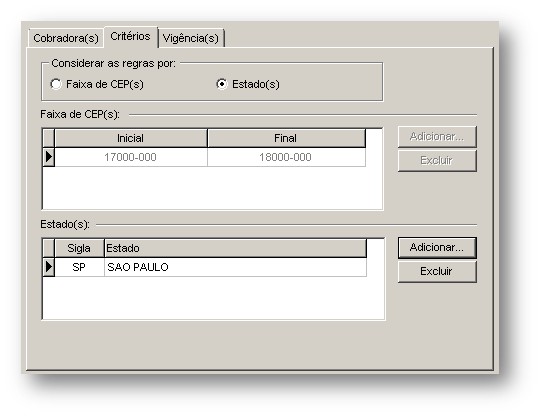Click the Sigla column header
Screen dimensions: 541x416
click(x=79, y=248)
